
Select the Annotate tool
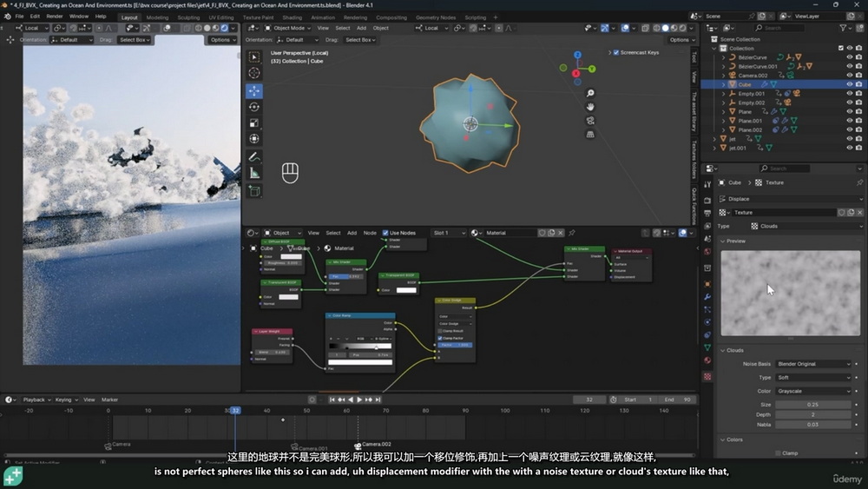254,157
